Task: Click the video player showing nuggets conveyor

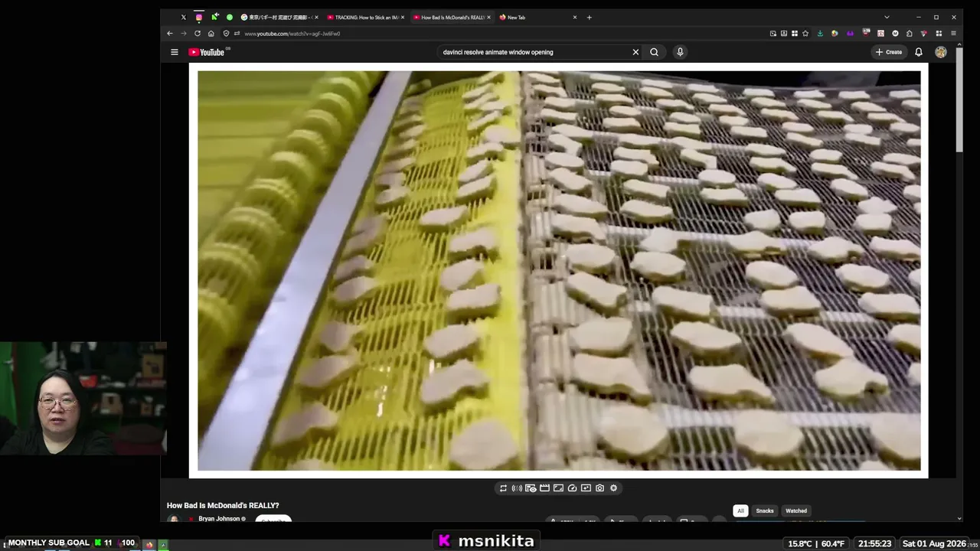Action: [559, 270]
